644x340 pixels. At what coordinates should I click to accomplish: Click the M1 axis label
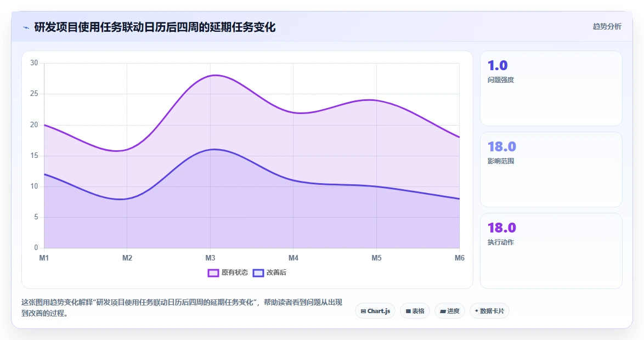[44, 258]
